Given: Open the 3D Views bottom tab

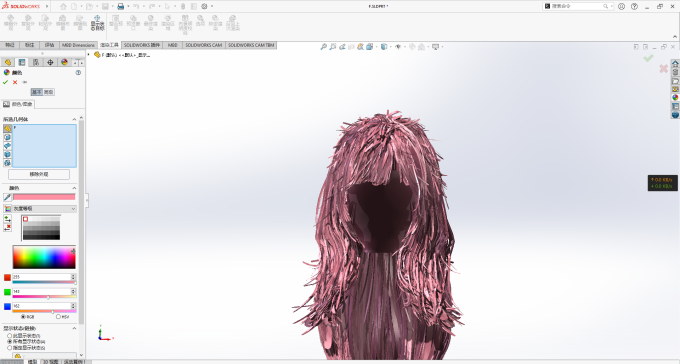Looking at the screenshot, I should tap(50, 361).
